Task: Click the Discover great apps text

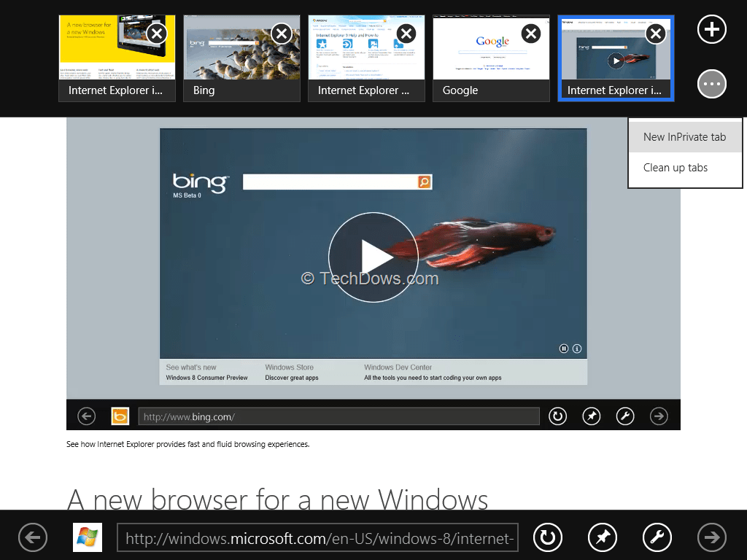Action: coord(292,378)
